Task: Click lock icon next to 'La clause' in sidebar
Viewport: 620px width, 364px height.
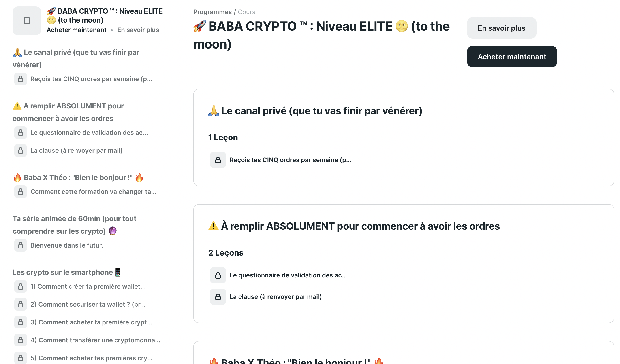Action: [x=21, y=150]
